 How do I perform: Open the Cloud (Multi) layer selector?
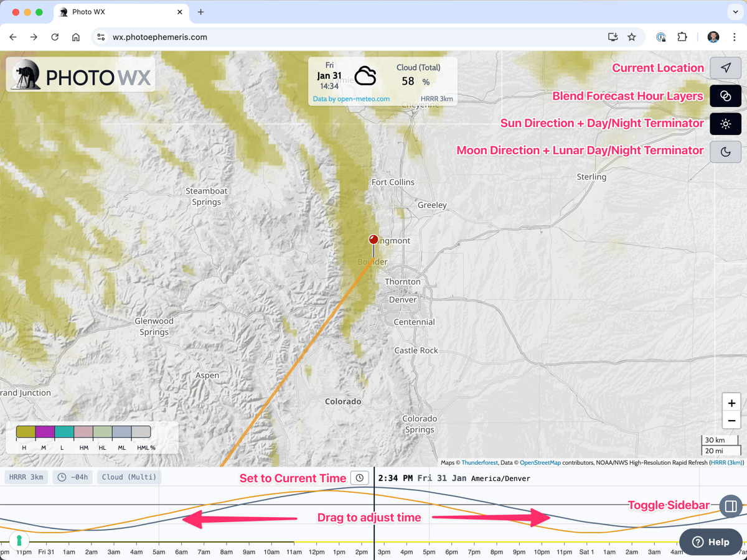tap(129, 477)
